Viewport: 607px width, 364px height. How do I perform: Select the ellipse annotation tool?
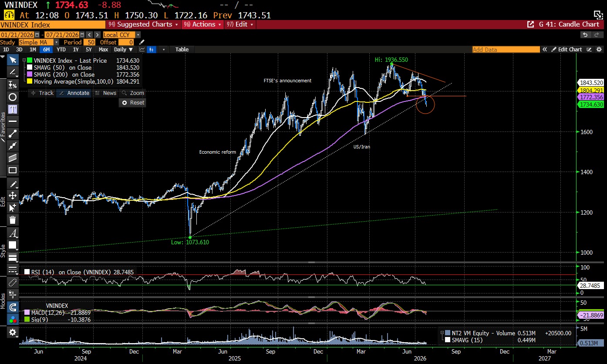13,97
